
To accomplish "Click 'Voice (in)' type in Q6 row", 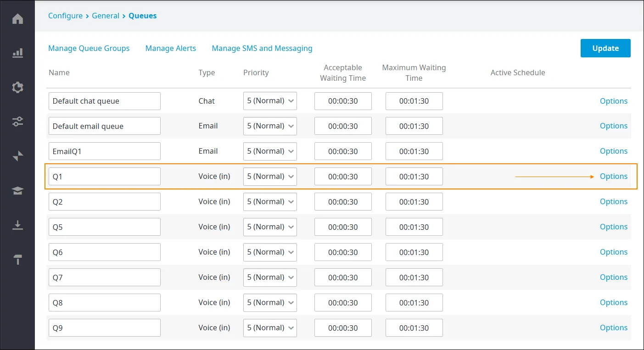I will (x=214, y=252).
